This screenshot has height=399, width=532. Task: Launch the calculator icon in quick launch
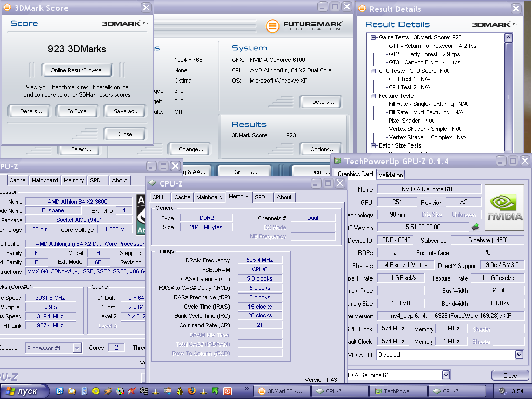84,391
